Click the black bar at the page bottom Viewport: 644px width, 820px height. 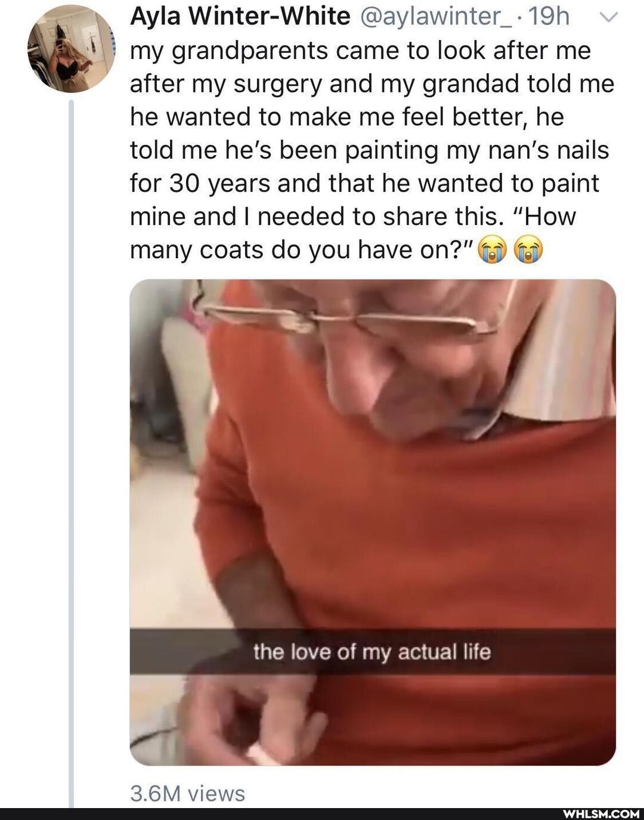click(x=322, y=813)
